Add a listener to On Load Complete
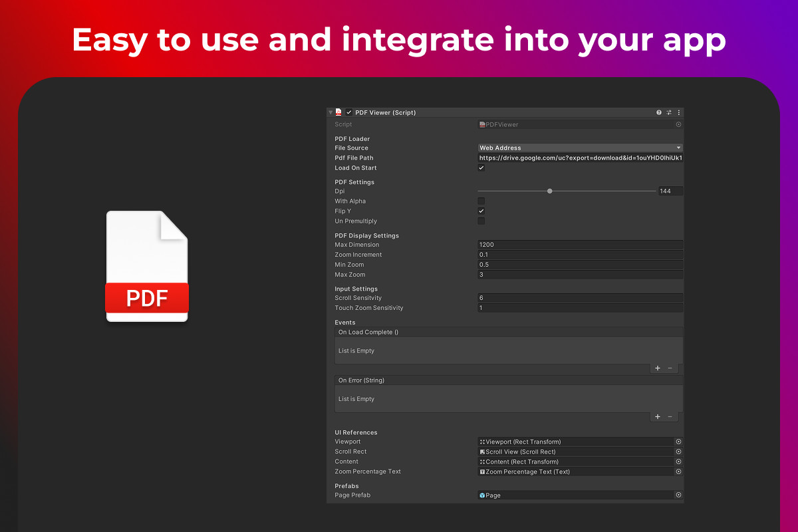Viewport: 798px width, 532px height. (x=658, y=368)
